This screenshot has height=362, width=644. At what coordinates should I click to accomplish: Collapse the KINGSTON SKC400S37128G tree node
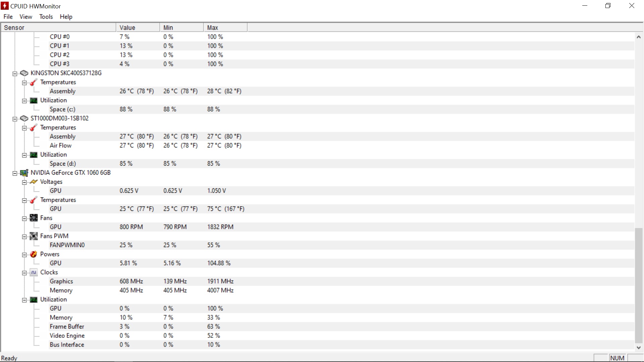pos(15,73)
